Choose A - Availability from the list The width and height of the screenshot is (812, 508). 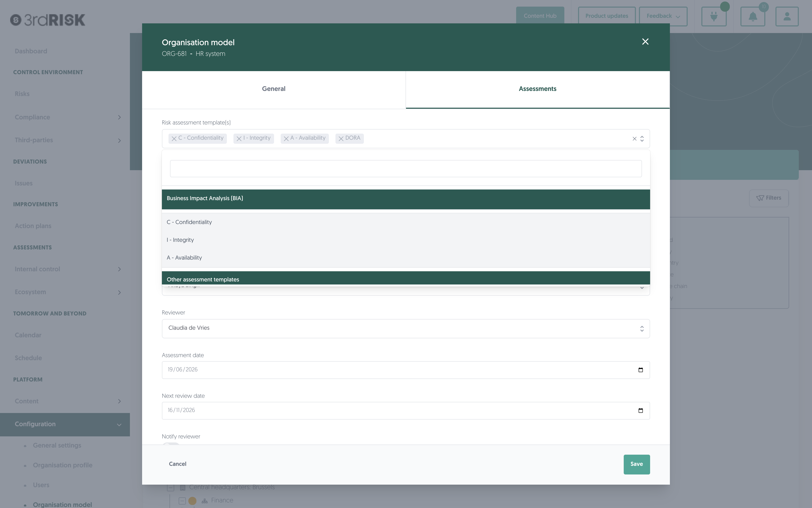click(x=406, y=258)
